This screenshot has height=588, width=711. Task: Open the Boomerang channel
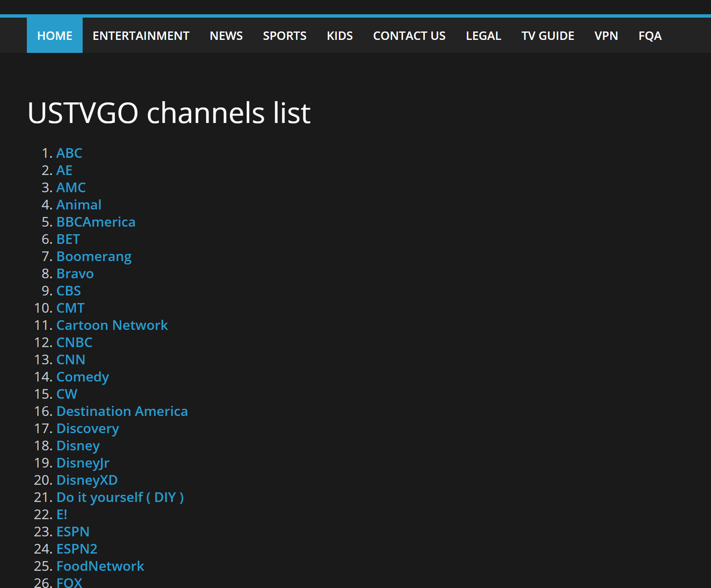pyautogui.click(x=94, y=256)
